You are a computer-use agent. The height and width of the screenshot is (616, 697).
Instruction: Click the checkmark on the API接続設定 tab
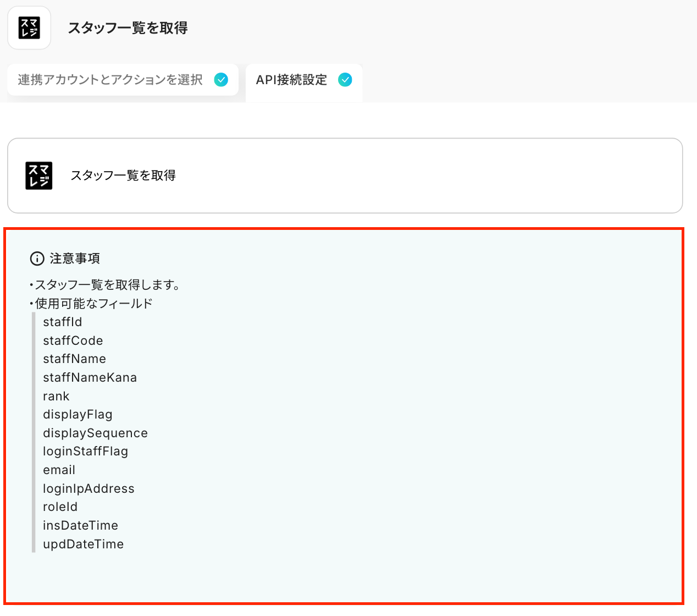coord(345,80)
